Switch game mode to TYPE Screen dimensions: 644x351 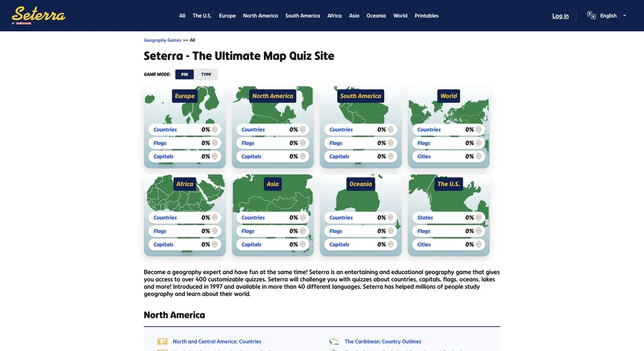point(206,74)
